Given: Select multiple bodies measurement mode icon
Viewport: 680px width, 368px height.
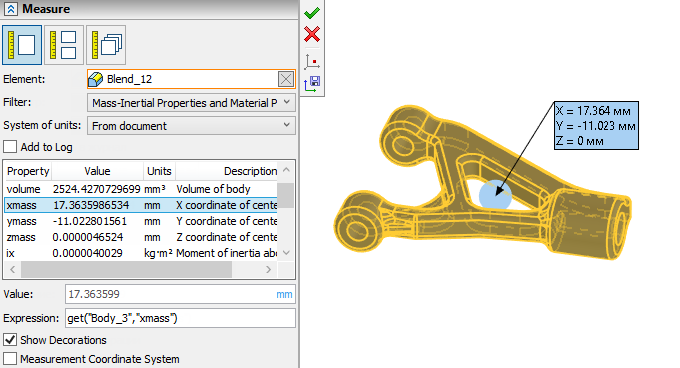Looking at the screenshot, I should tap(106, 45).
